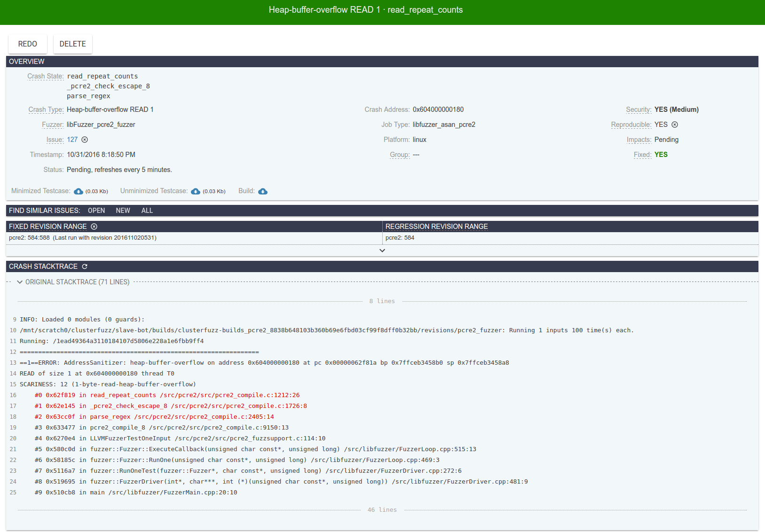
Task: Click circled x next to Fixed Revision Range
Action: [94, 227]
